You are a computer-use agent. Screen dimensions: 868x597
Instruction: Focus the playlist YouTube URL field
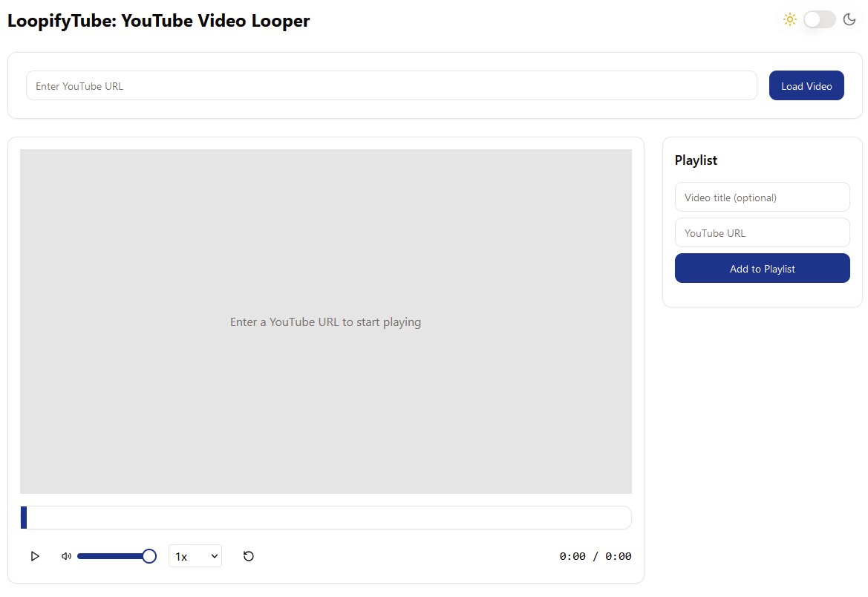(763, 232)
